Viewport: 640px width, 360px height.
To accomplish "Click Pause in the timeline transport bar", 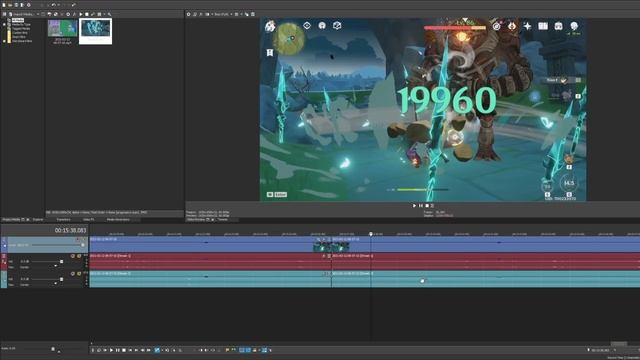I will pos(118,350).
